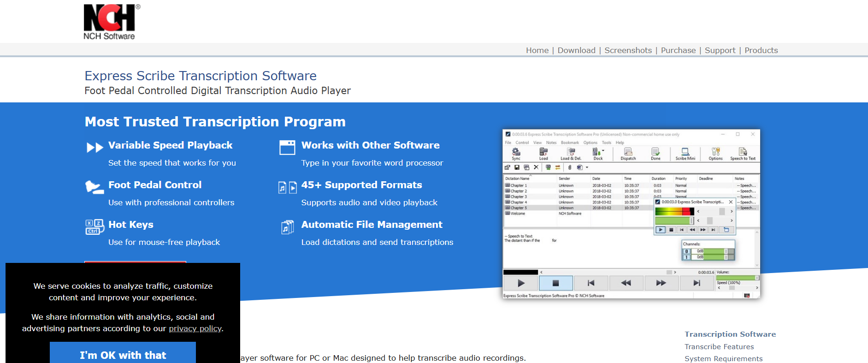Click 'Use for mouse-free playback' text

pos(164,242)
